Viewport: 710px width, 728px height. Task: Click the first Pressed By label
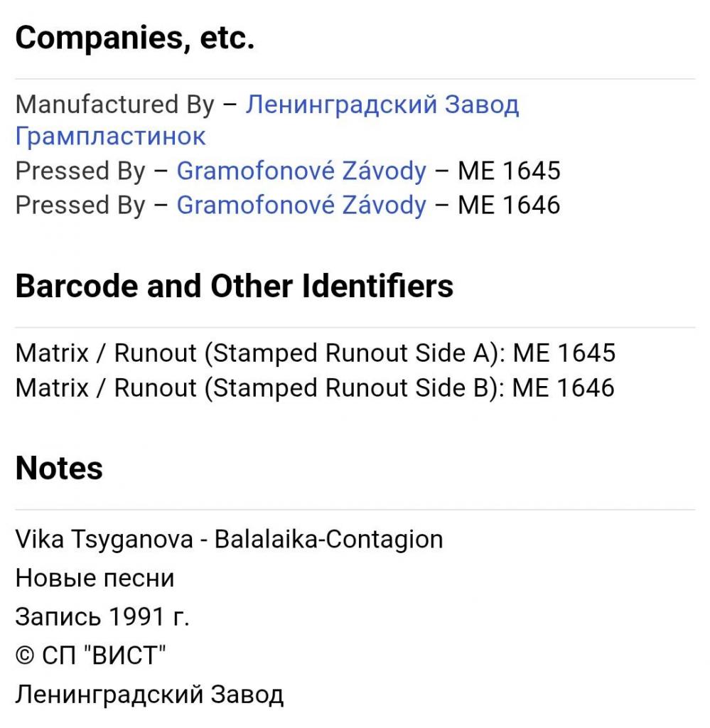[80, 171]
